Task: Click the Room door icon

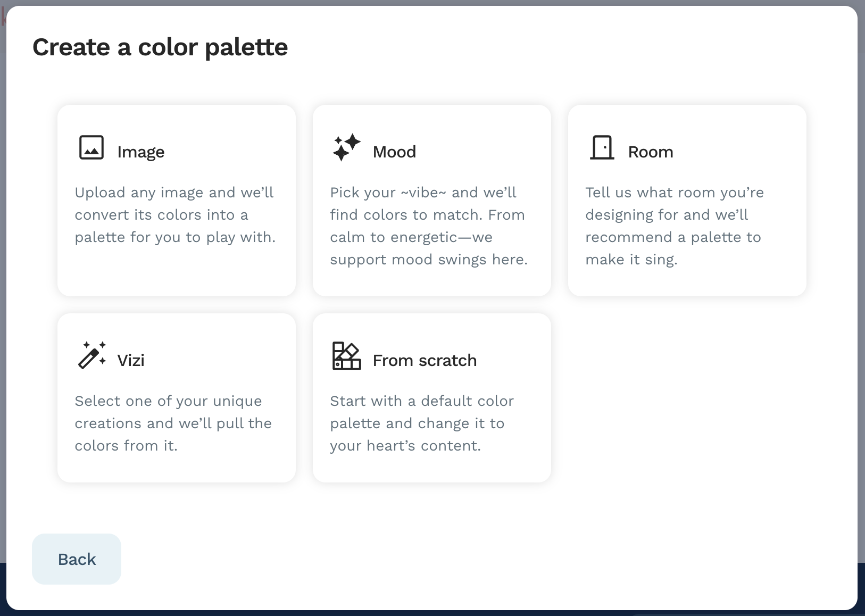Action: click(602, 147)
